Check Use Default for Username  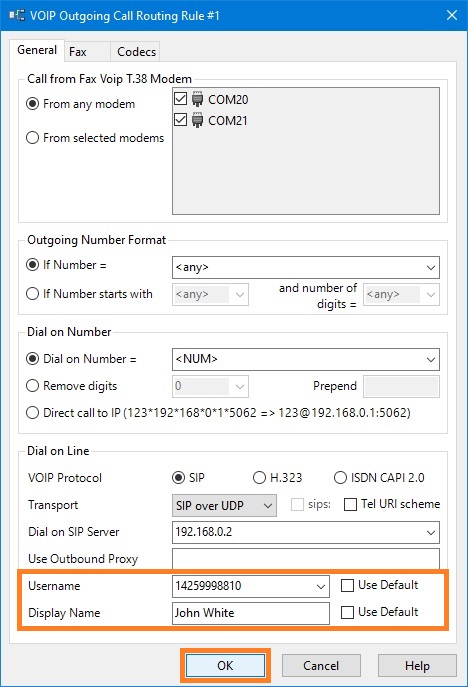point(347,585)
